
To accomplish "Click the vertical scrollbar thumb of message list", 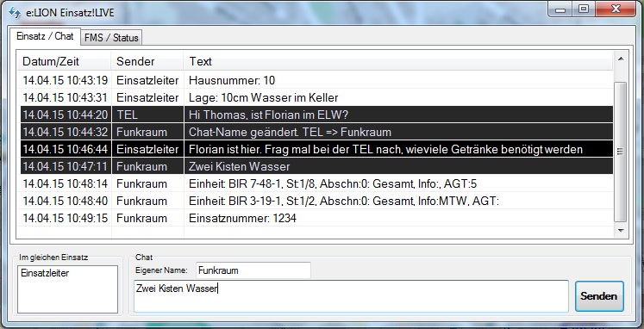I will (621, 152).
